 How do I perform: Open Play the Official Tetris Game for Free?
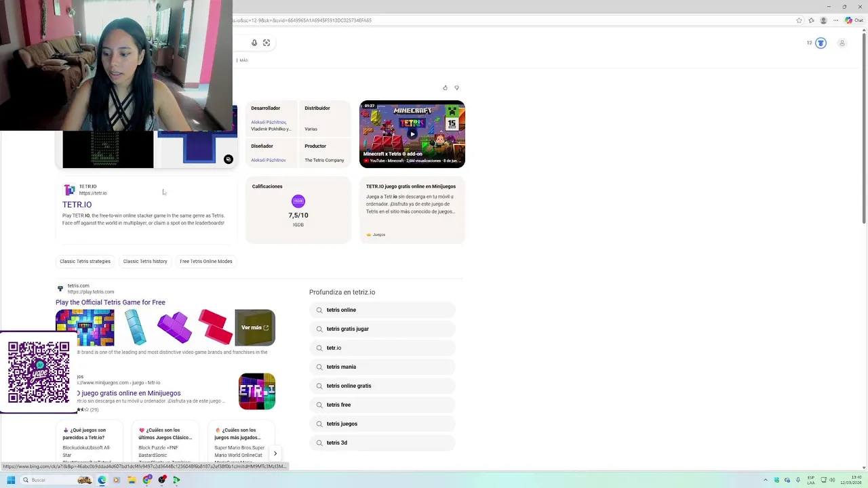pos(111,302)
